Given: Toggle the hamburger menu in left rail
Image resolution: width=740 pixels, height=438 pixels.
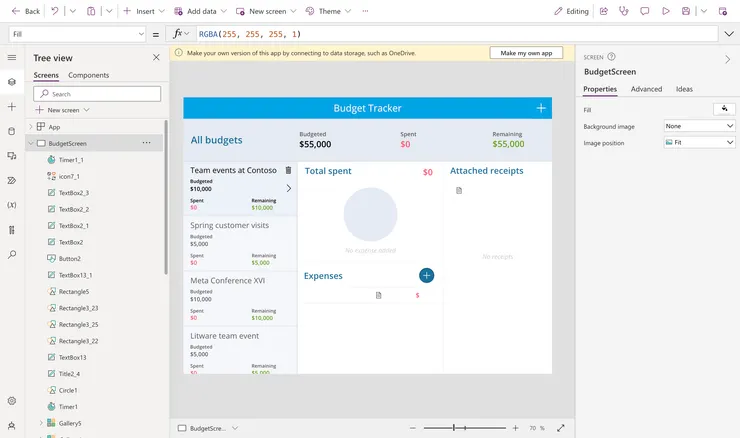Looking at the screenshot, I should pos(12,58).
